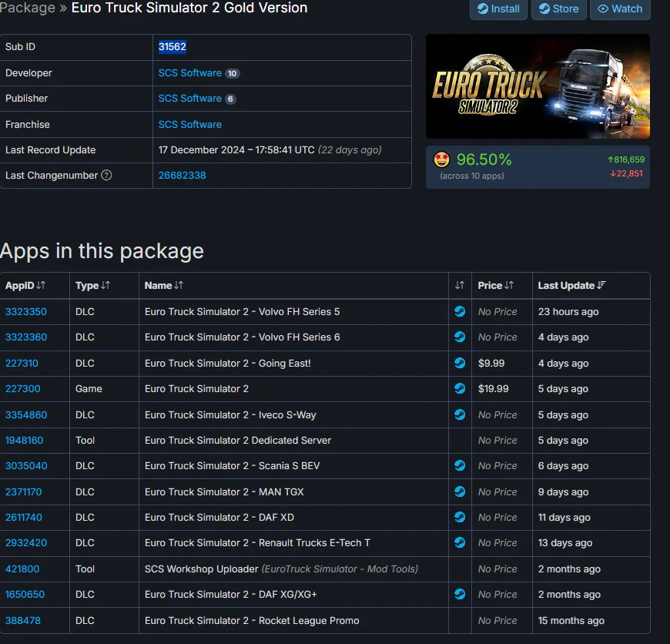
Task: Sort table by Type column
Action: 92,286
